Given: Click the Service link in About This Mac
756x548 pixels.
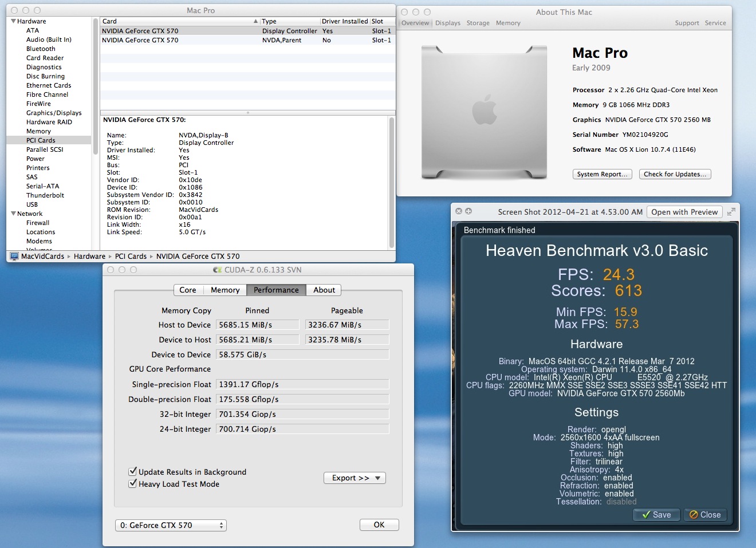Looking at the screenshot, I should [715, 23].
